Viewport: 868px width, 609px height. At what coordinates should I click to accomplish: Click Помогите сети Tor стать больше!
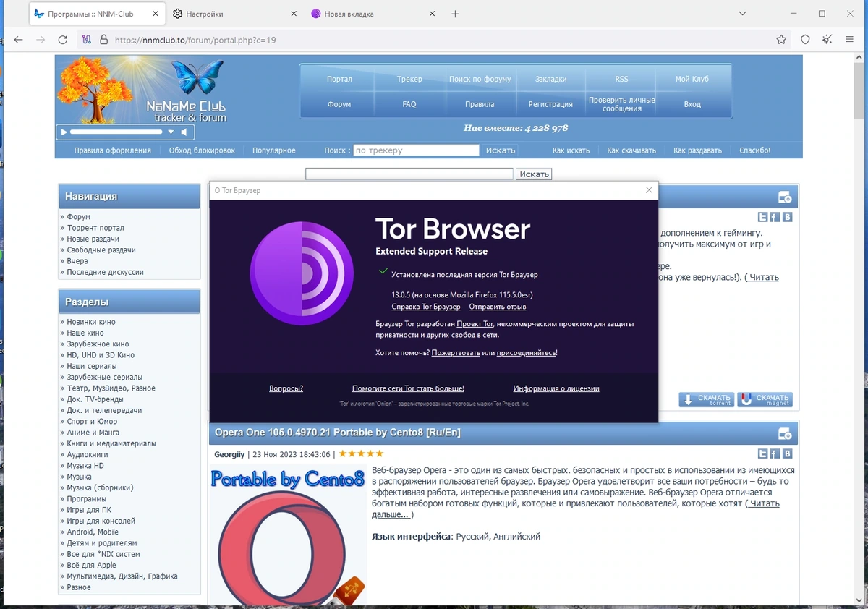coord(408,388)
